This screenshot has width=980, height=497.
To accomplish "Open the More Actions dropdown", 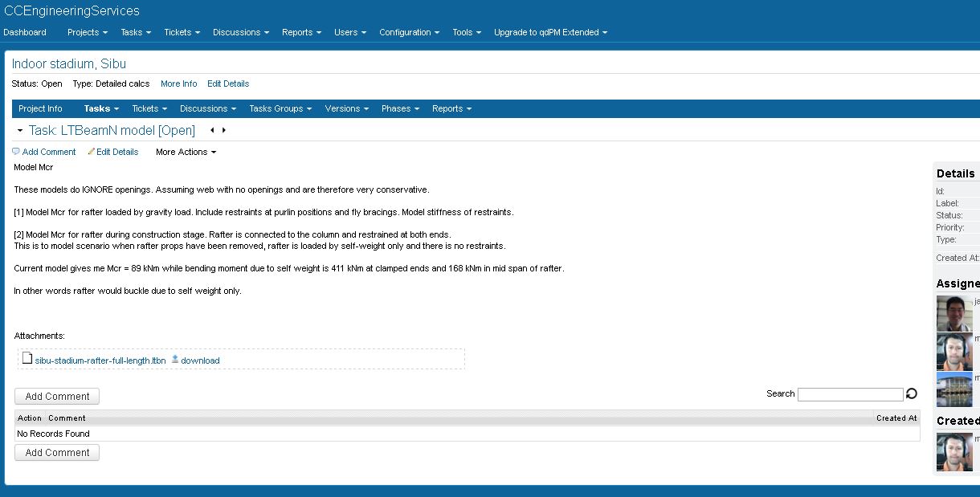I will (x=186, y=152).
